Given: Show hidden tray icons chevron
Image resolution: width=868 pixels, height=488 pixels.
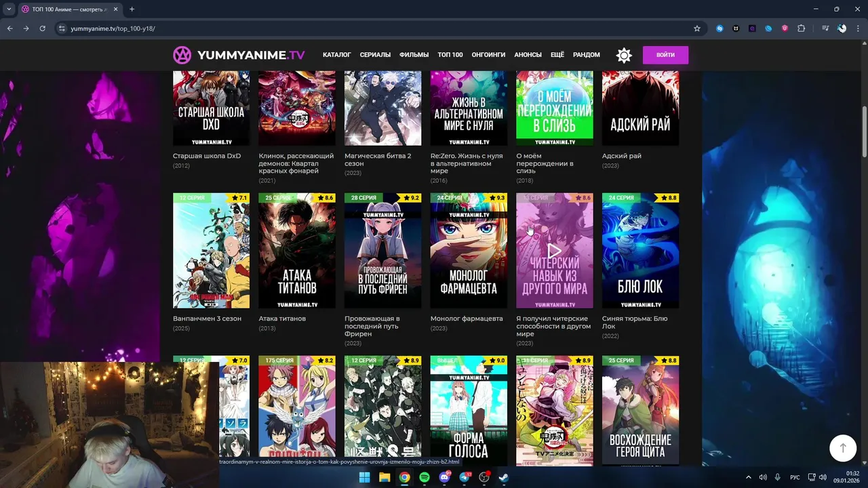Looking at the screenshot, I should click(749, 477).
